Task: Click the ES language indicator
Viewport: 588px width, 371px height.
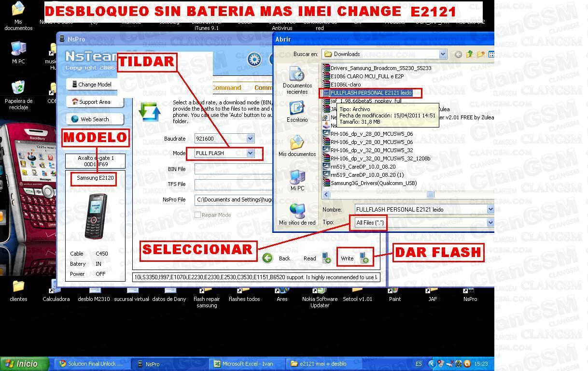Action: [x=419, y=364]
